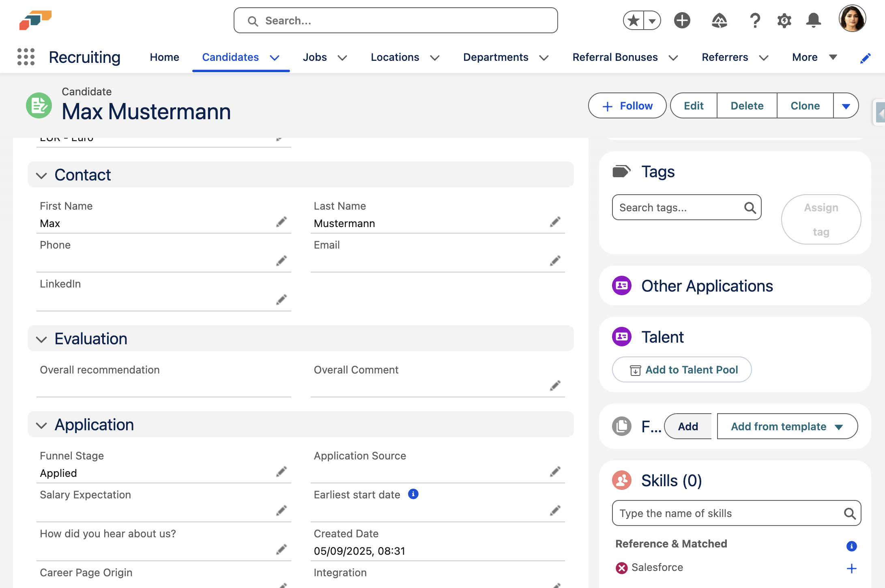The width and height of the screenshot is (885, 588).
Task: Edit First Name with pencil icon
Action: point(281,222)
